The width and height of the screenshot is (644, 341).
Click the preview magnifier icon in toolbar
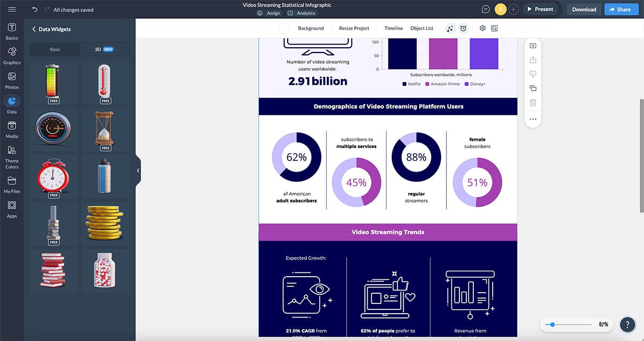pos(494,28)
